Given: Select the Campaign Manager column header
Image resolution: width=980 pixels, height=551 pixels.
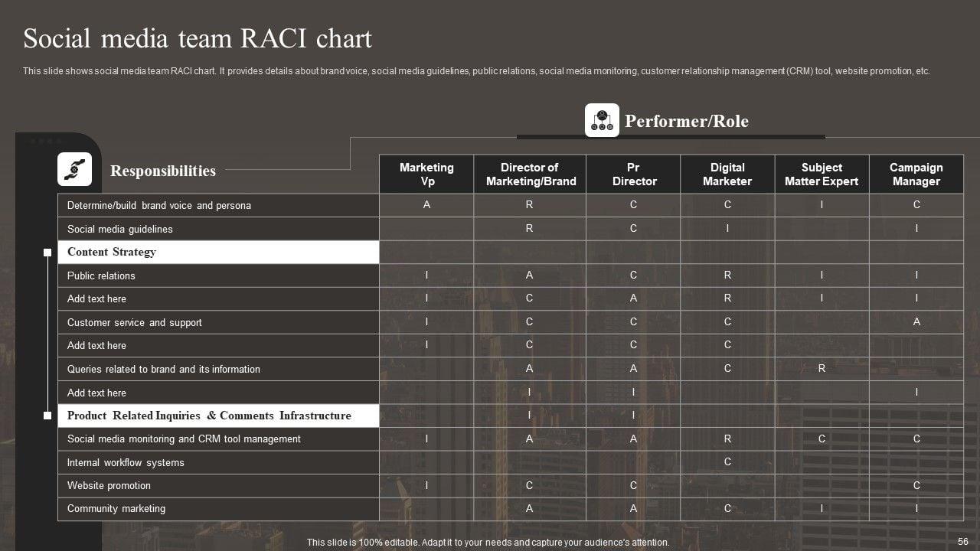Looking at the screenshot, I should tap(916, 174).
